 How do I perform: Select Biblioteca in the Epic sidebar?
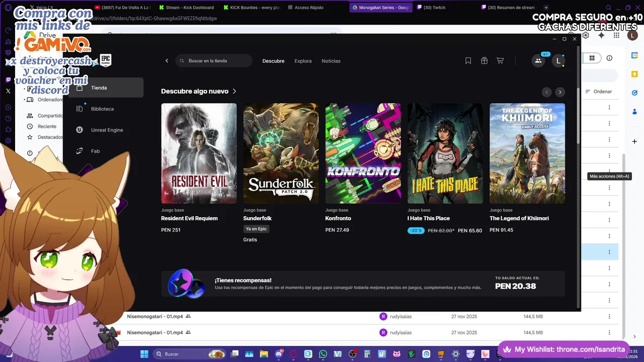106,109
